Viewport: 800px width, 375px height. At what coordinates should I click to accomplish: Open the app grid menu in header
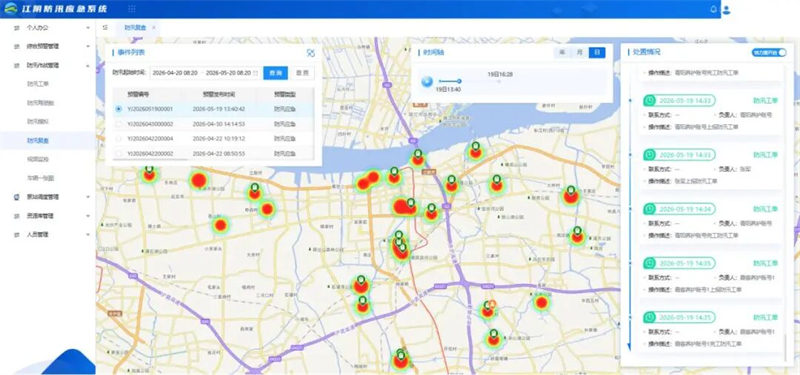click(x=132, y=9)
